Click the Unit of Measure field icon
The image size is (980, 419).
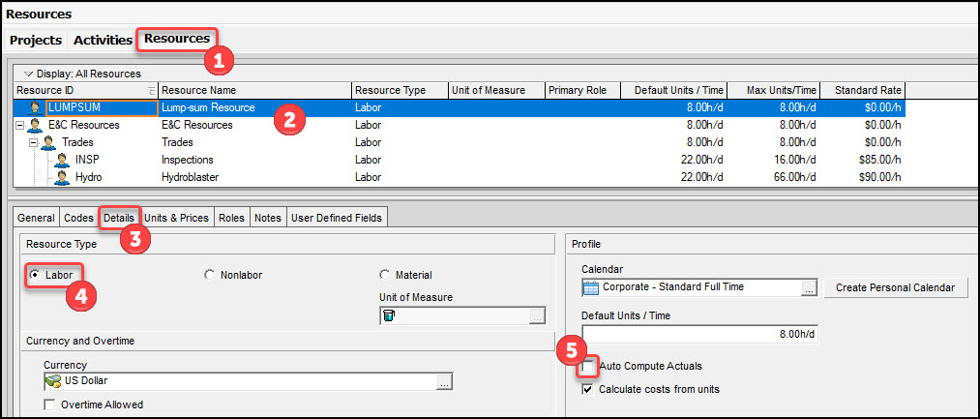388,315
